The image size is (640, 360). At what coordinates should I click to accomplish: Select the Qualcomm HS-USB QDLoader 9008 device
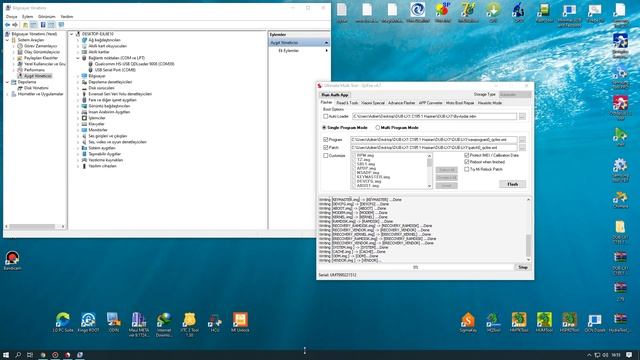[134, 64]
